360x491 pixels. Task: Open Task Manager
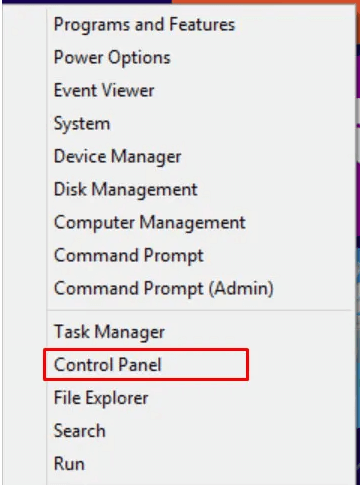pyautogui.click(x=109, y=332)
